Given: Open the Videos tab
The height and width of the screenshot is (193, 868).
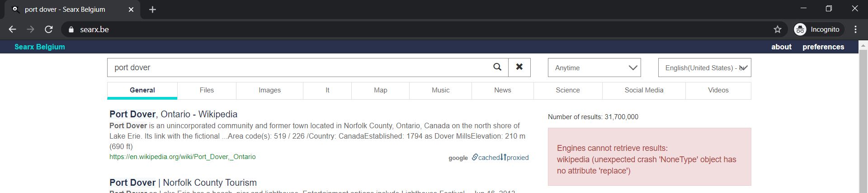Looking at the screenshot, I should coord(718,90).
